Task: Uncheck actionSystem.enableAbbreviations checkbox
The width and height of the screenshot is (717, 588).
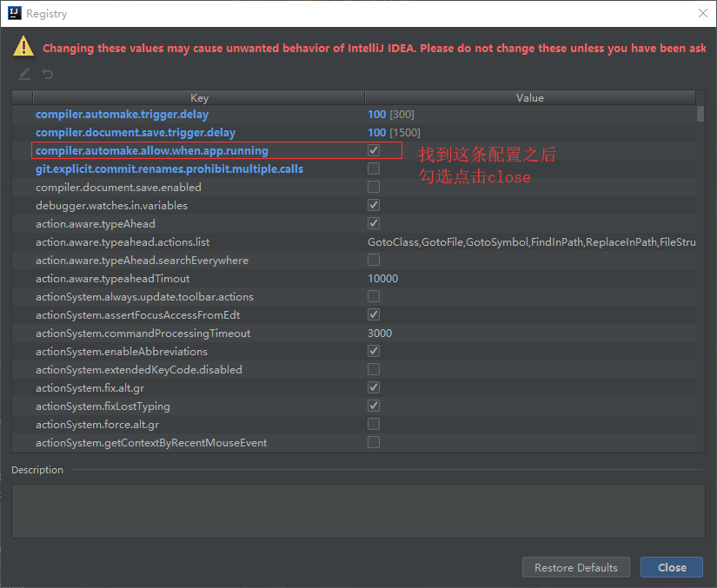Action: [374, 352]
